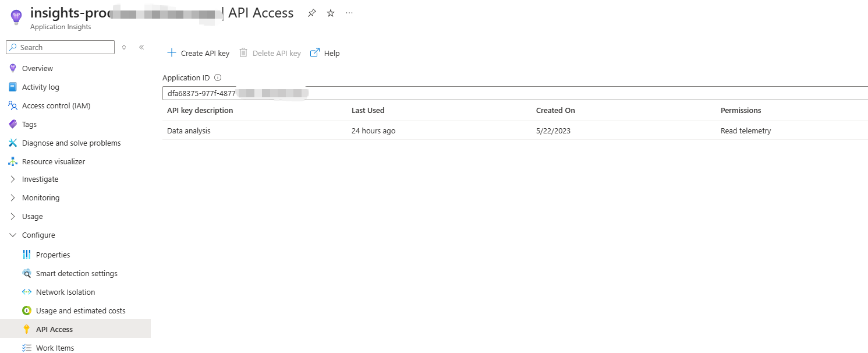Click the Tags icon
Image resolution: width=868 pixels, height=353 pixels.
pos(13,124)
